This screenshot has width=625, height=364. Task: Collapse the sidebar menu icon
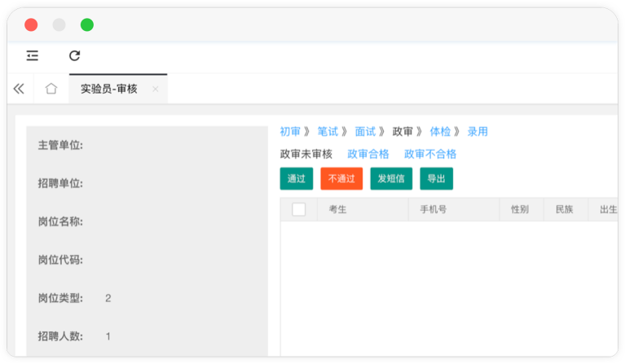click(33, 55)
